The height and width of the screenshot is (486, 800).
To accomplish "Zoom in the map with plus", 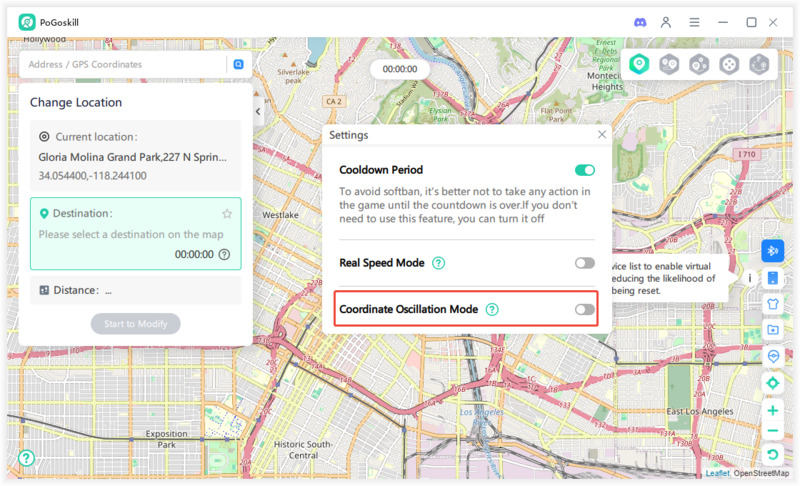I will click(x=772, y=410).
